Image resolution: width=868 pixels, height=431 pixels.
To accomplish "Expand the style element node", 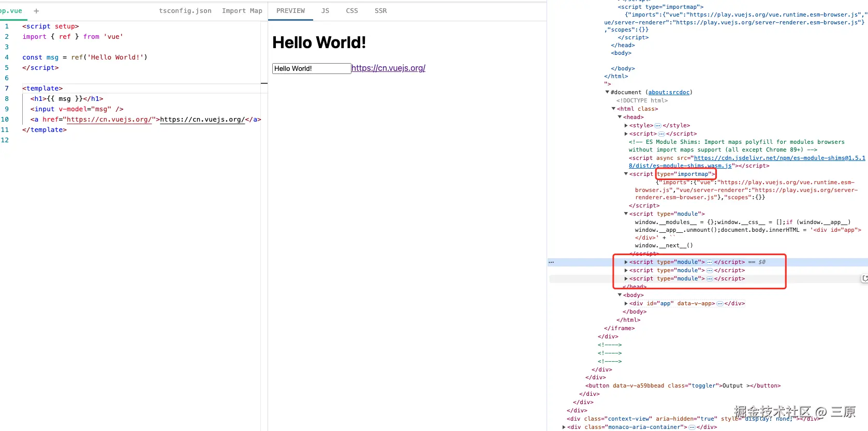I will [626, 126].
